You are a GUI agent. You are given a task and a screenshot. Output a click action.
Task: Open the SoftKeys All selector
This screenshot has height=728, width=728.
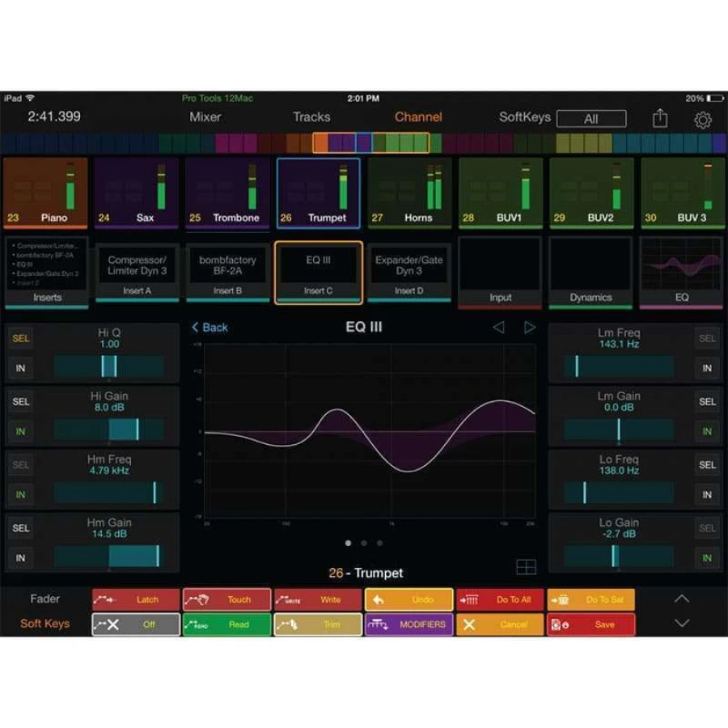point(591,119)
